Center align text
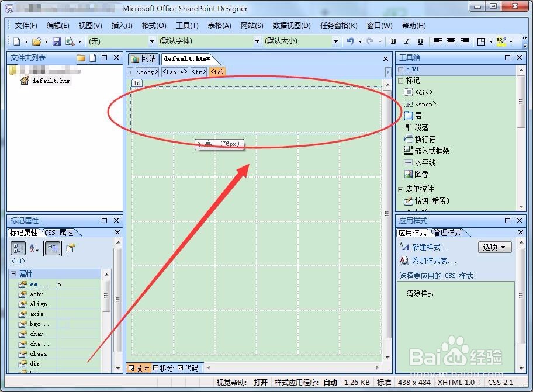Viewport: 533px width, 392px height. pyautogui.click(x=451, y=41)
